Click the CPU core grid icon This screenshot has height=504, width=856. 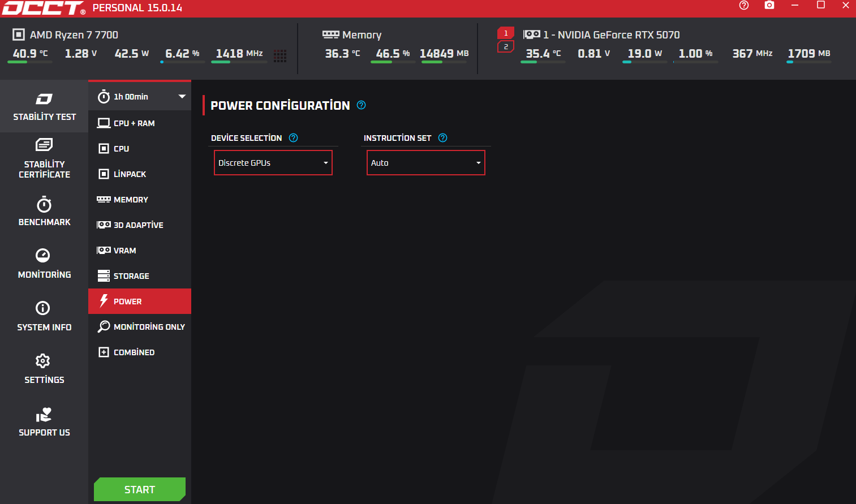click(x=280, y=55)
